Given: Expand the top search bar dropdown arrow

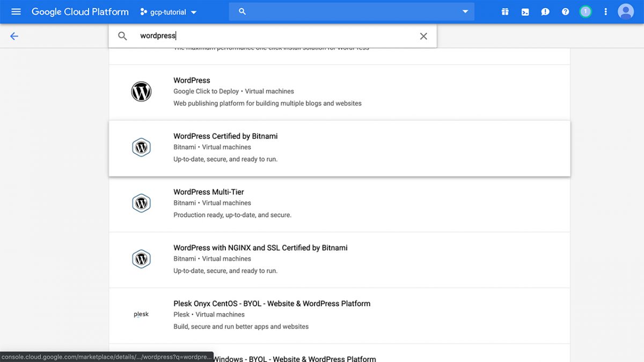Looking at the screenshot, I should [465, 11].
